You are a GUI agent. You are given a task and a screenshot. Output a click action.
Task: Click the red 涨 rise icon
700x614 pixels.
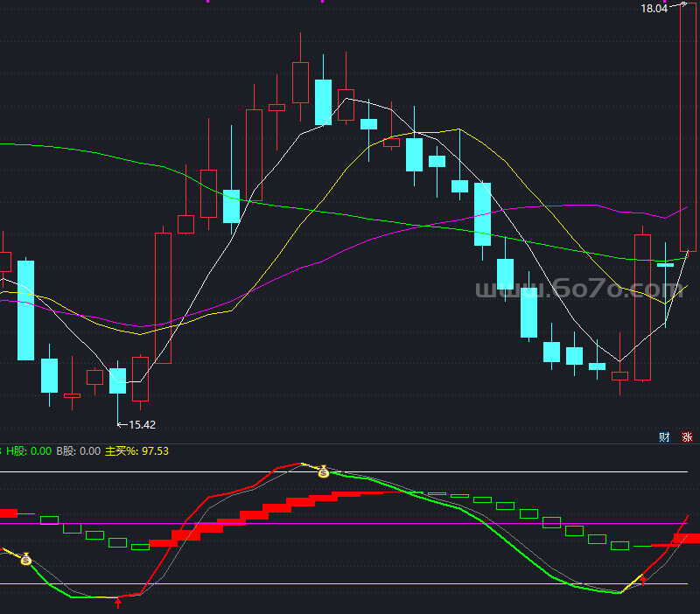(x=687, y=436)
